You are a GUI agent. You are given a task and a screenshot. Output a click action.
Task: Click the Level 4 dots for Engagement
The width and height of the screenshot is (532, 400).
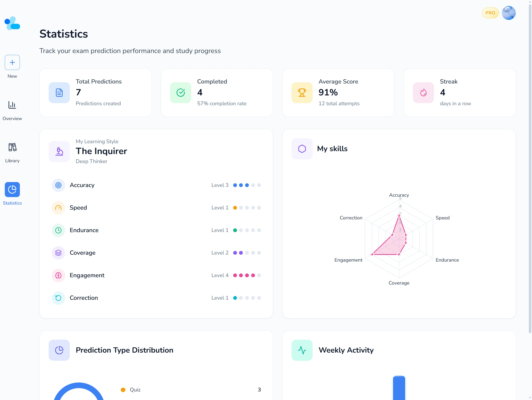point(247,275)
